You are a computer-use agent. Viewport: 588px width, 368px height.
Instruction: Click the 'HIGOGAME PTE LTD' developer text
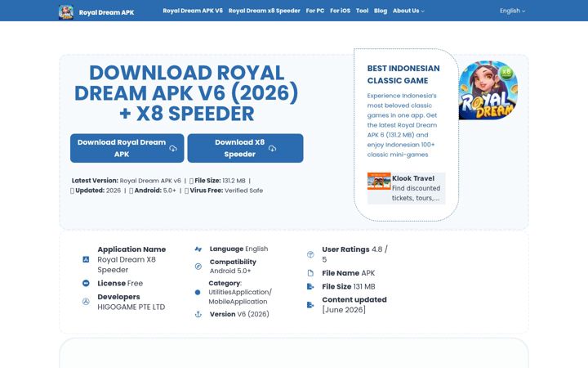(131, 307)
